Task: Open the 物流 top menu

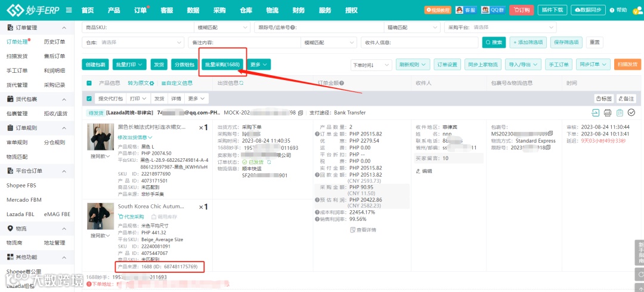Action: click(x=273, y=10)
